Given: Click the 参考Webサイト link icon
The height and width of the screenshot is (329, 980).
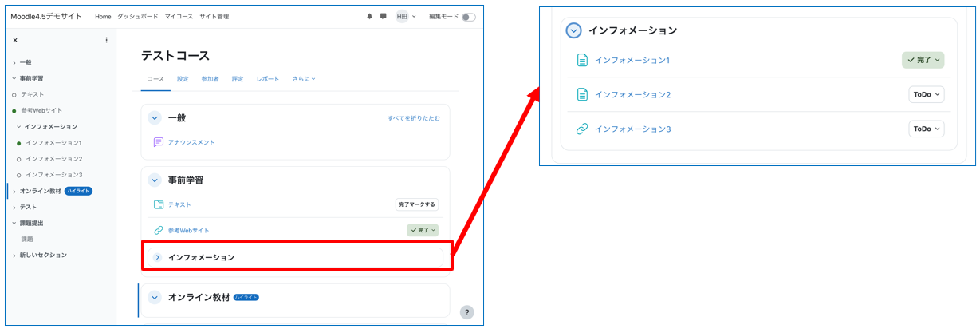Looking at the screenshot, I should click(x=158, y=230).
